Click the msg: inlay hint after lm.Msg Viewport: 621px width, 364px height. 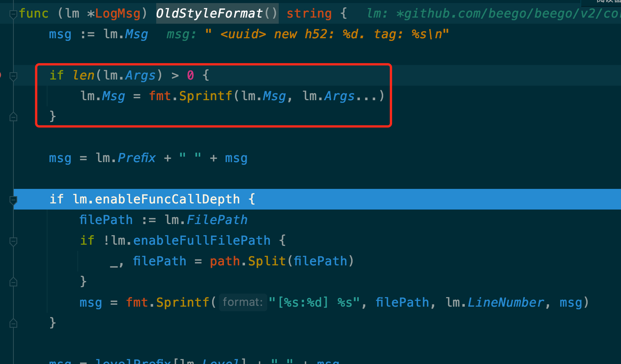(x=180, y=34)
